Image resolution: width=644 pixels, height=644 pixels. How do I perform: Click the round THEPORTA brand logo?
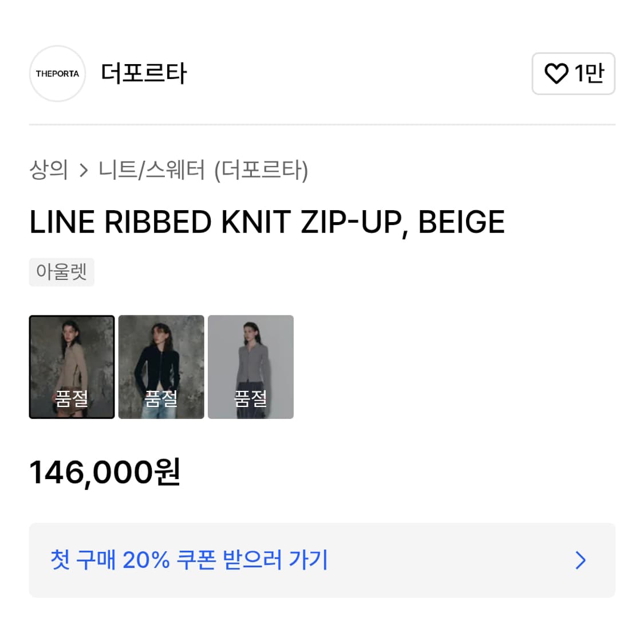point(57,74)
